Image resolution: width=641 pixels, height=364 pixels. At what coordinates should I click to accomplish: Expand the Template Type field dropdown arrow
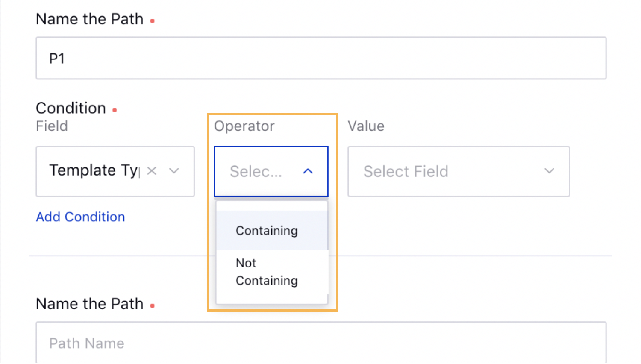174,171
